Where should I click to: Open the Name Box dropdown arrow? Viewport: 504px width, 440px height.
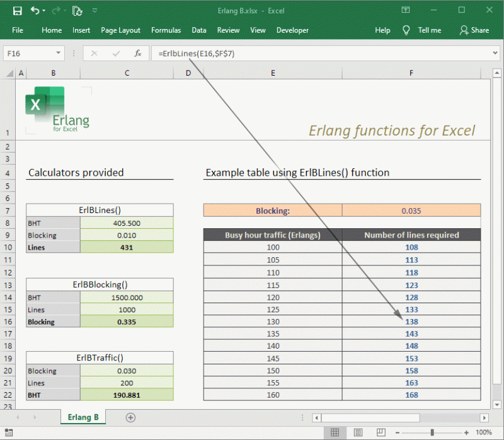click(x=58, y=53)
